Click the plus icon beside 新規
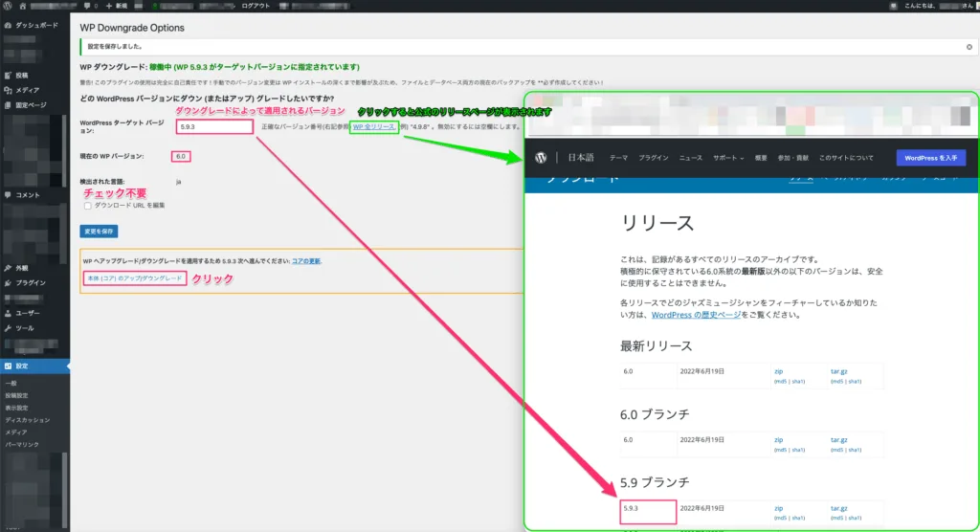This screenshot has width=980, height=532. pyautogui.click(x=109, y=6)
